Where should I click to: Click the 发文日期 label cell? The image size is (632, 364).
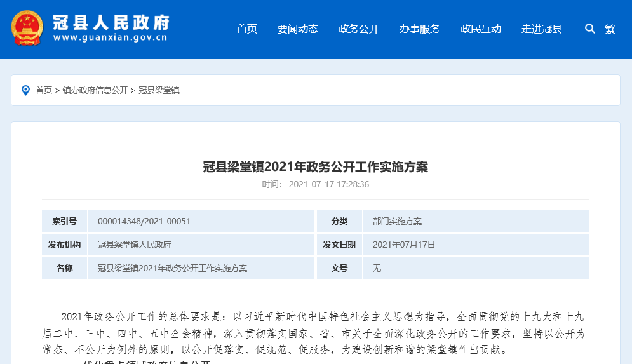coord(339,245)
